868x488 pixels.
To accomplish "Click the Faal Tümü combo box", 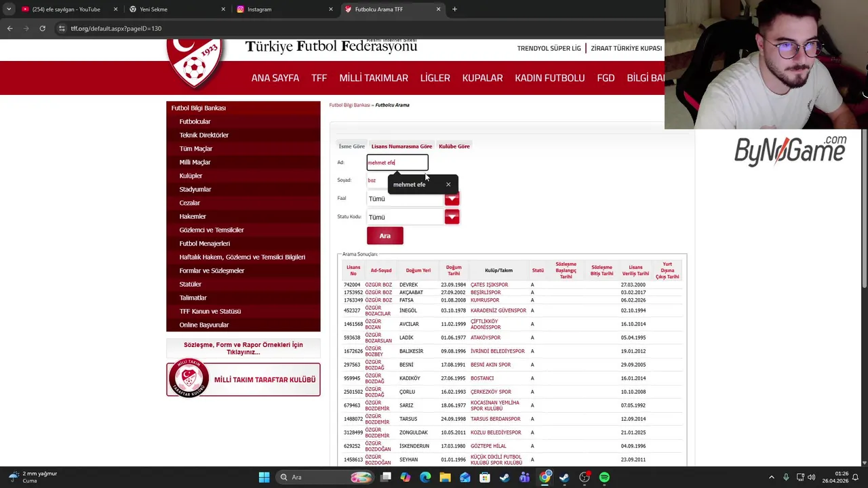I will [x=405, y=199].
